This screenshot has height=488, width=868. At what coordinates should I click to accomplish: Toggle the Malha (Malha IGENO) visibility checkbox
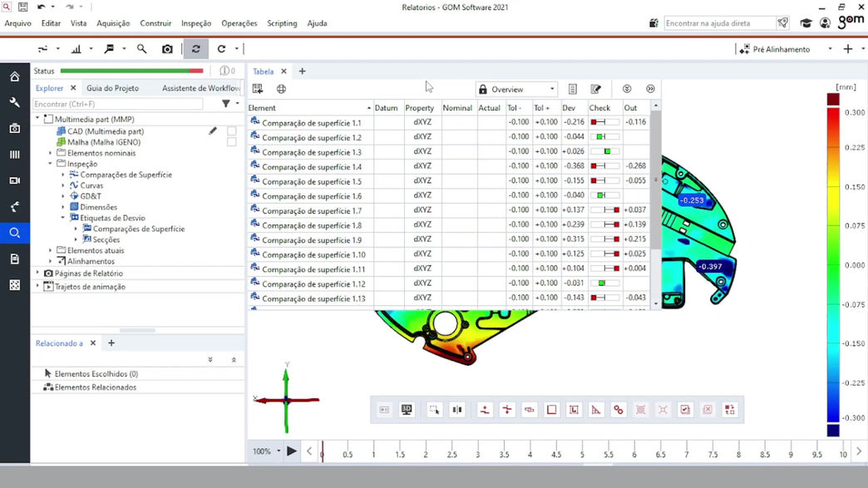coord(231,142)
